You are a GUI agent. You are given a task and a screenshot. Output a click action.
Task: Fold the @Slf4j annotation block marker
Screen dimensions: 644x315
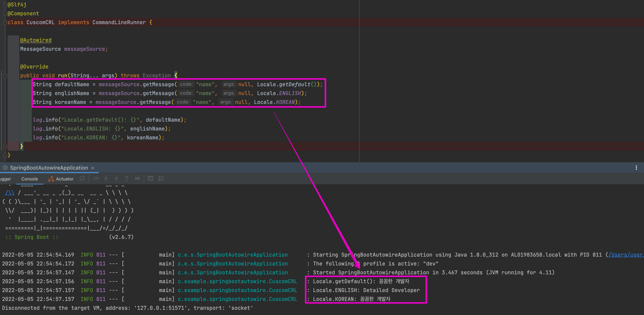point(5,5)
